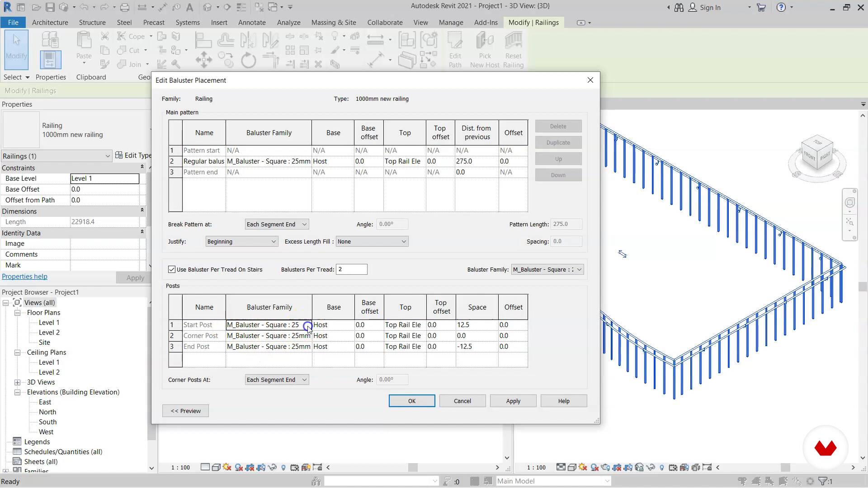
Task: Click OK in Edit Baluster Placement dialog
Action: (x=412, y=401)
